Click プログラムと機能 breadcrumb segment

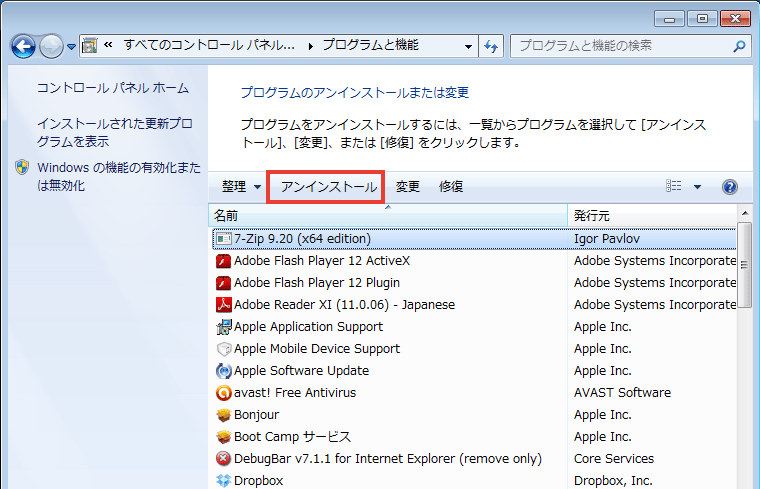(x=370, y=46)
